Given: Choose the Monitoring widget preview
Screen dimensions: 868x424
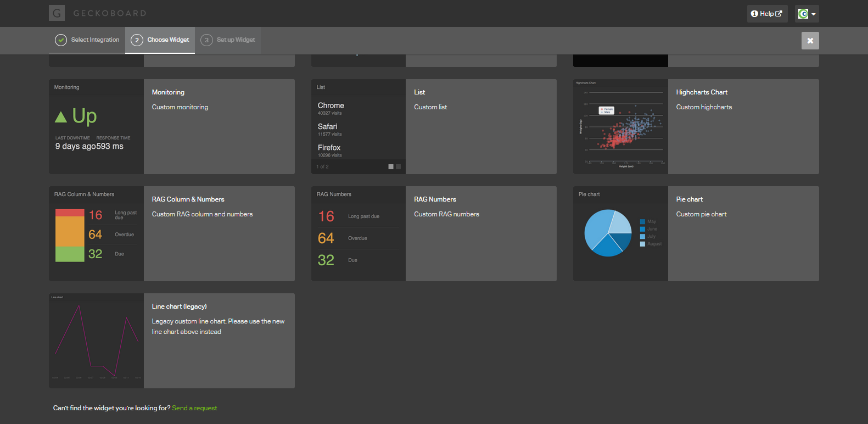Looking at the screenshot, I should pos(96,127).
